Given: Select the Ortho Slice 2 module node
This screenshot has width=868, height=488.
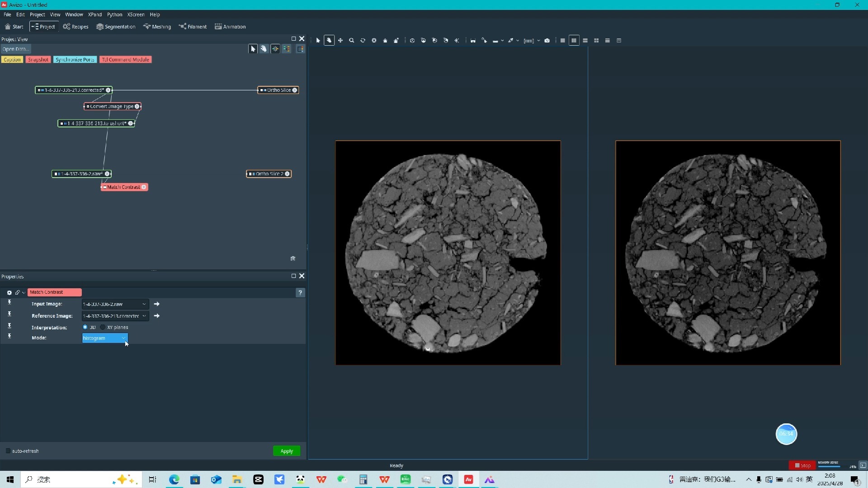Looking at the screenshot, I should [x=269, y=174].
